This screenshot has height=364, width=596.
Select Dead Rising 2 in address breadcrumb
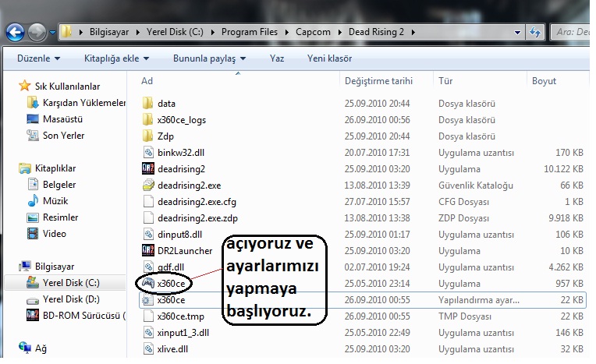[376, 32]
